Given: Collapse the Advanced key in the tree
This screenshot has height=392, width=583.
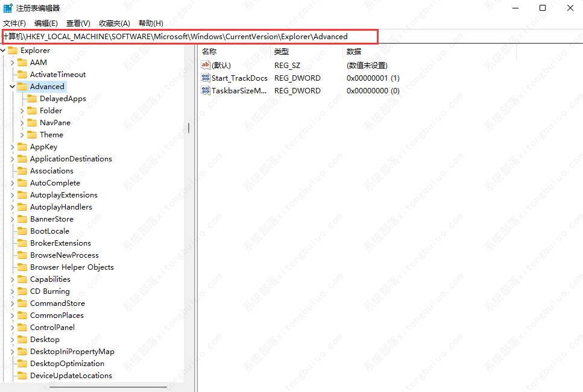Looking at the screenshot, I should coord(13,87).
